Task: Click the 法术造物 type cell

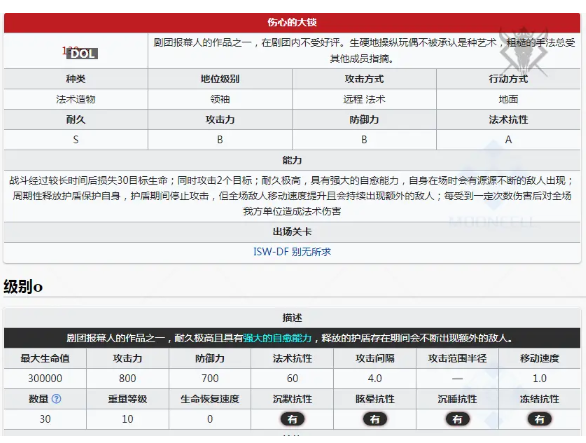Action: pos(76,99)
